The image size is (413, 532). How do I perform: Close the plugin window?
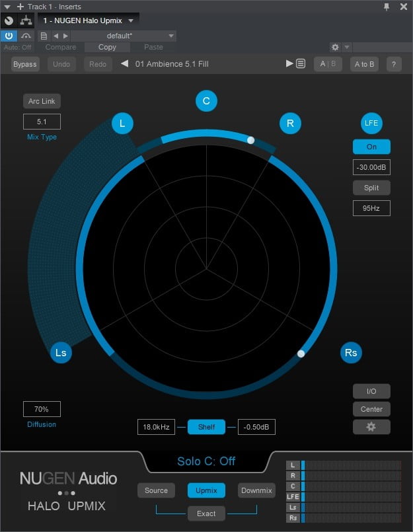(404, 7)
